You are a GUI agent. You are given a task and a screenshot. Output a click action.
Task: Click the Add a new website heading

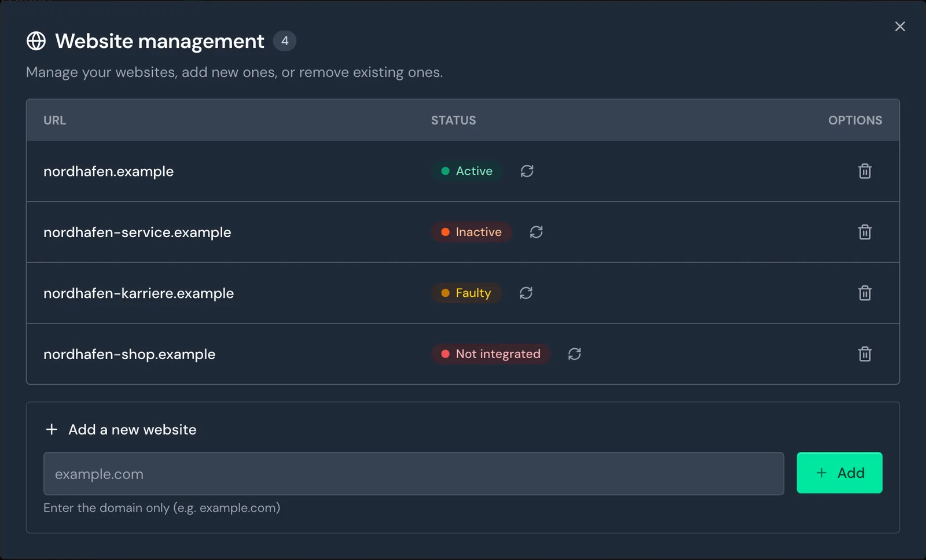point(133,430)
